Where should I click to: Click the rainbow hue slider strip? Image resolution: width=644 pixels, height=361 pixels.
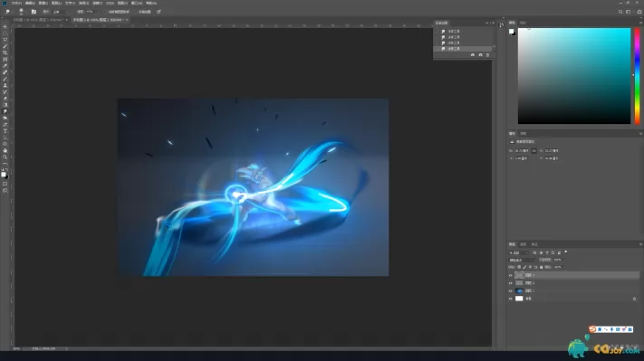coord(637,76)
